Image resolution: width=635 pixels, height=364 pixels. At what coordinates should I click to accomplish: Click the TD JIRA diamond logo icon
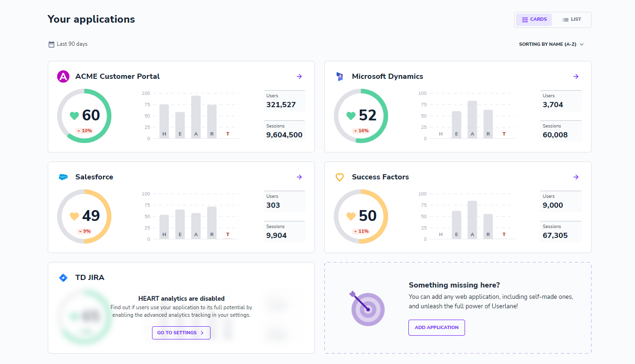pyautogui.click(x=63, y=278)
